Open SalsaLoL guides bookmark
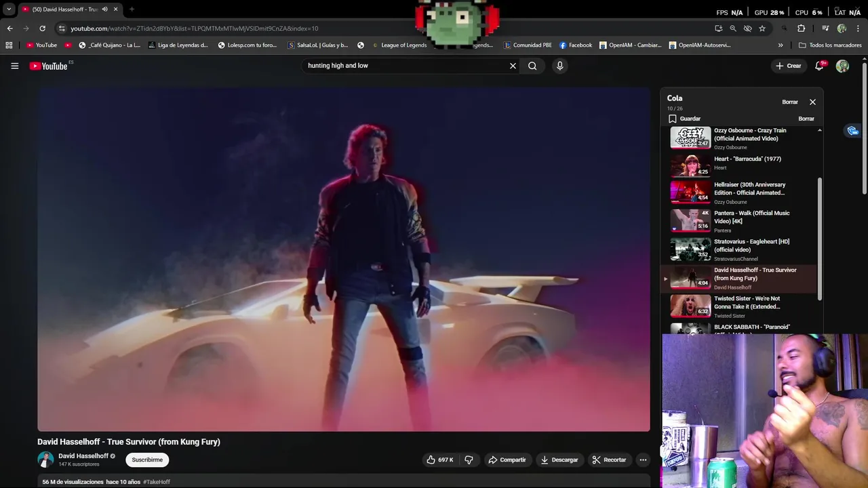Screen dimensions: 868x488 pos(317,45)
